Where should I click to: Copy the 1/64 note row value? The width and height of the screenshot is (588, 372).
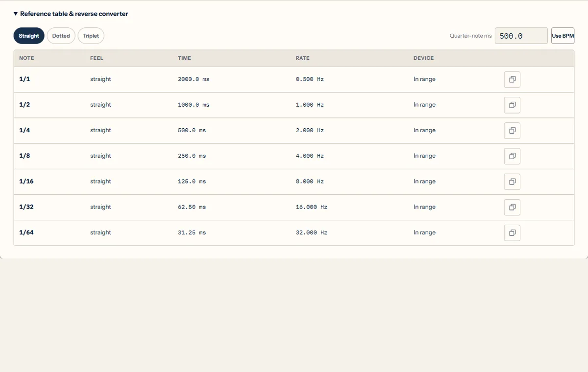(x=512, y=232)
